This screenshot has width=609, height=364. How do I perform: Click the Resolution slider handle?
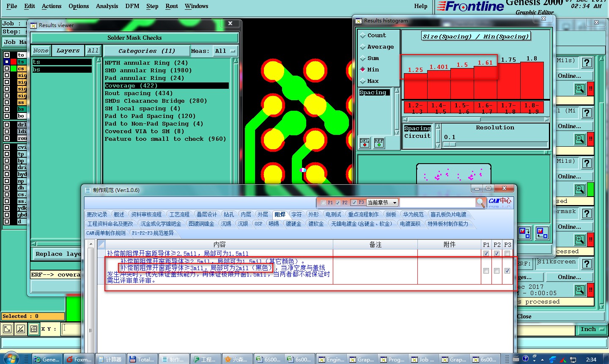pyautogui.click(x=450, y=144)
